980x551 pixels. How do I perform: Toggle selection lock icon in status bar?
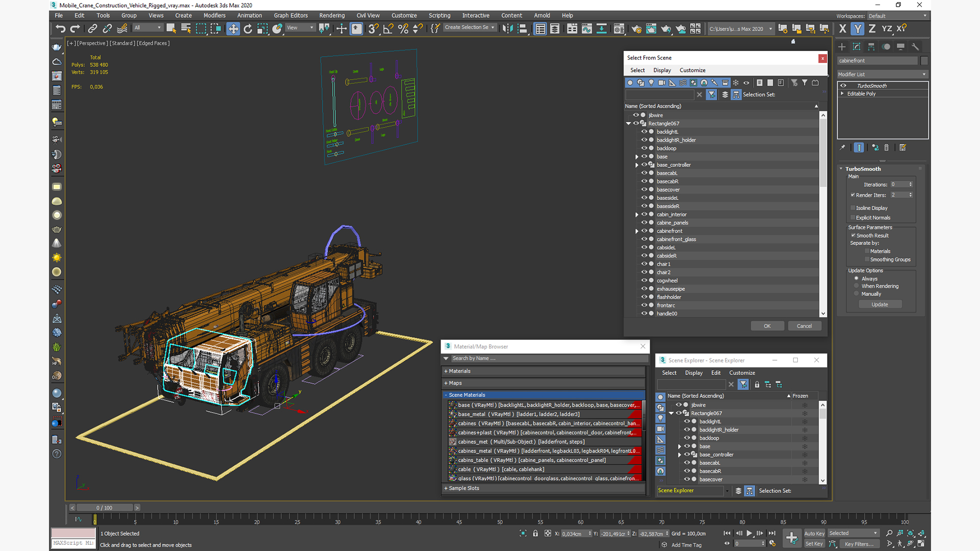pyautogui.click(x=535, y=533)
